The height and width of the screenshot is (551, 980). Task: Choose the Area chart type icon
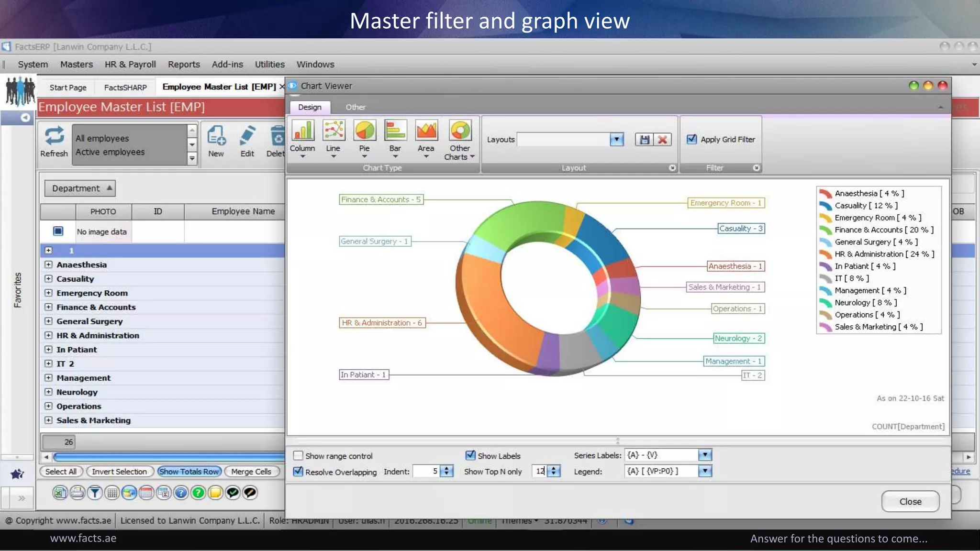(426, 131)
